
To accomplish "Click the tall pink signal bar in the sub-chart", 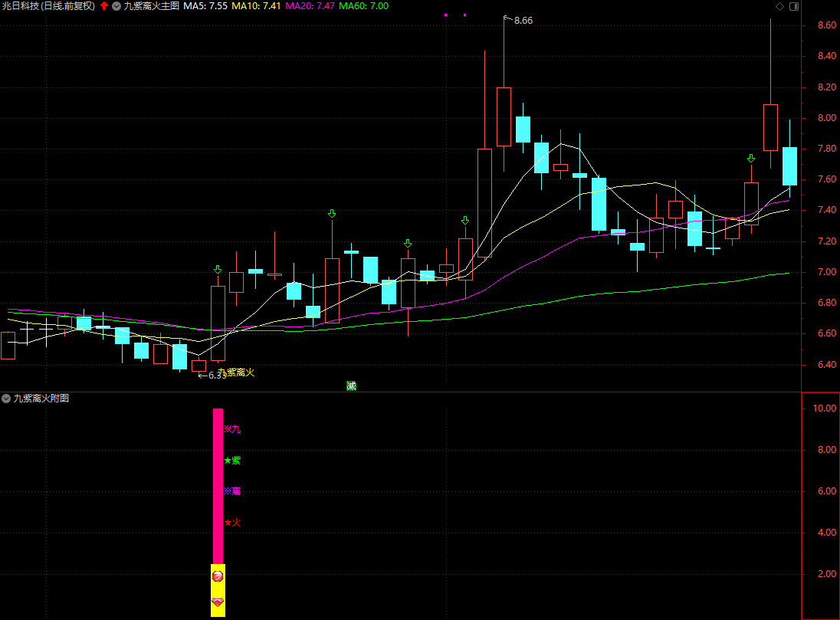I will (x=218, y=486).
